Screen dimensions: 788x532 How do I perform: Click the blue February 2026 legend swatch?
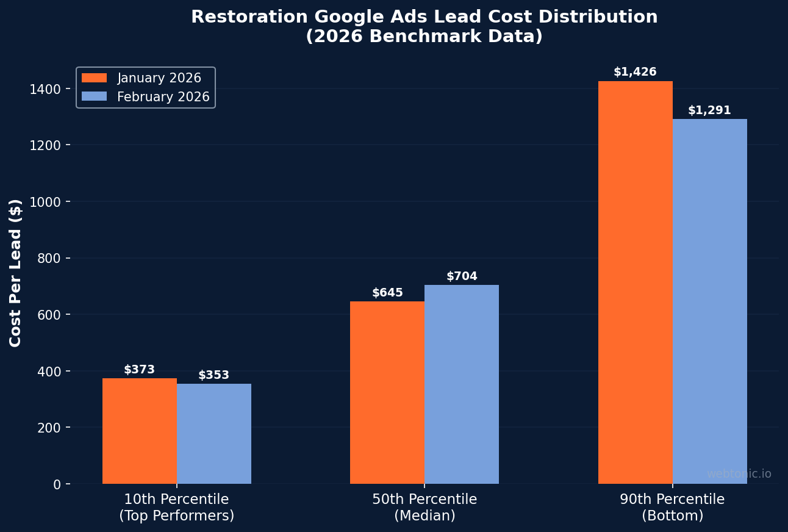[x=94, y=96]
